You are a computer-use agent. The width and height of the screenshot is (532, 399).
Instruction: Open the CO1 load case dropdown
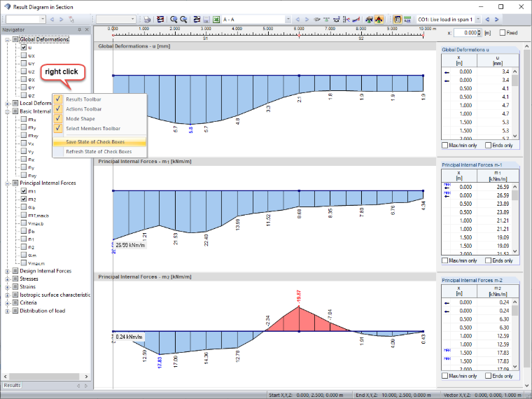[477, 20]
